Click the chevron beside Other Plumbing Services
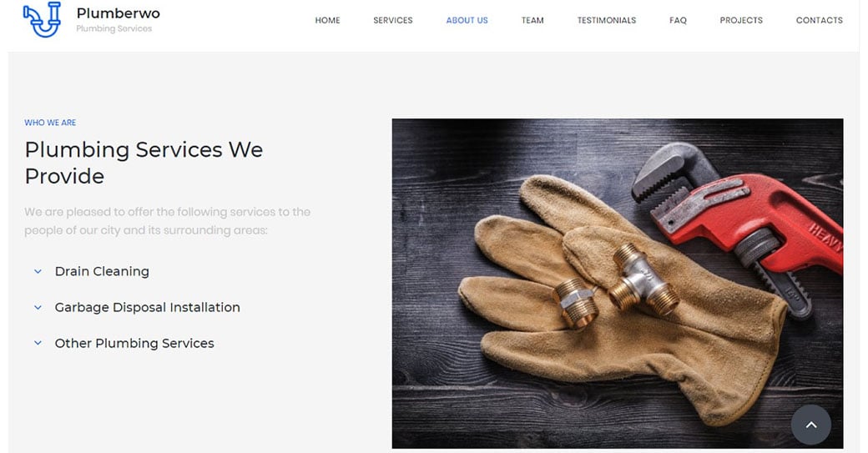 coord(38,343)
